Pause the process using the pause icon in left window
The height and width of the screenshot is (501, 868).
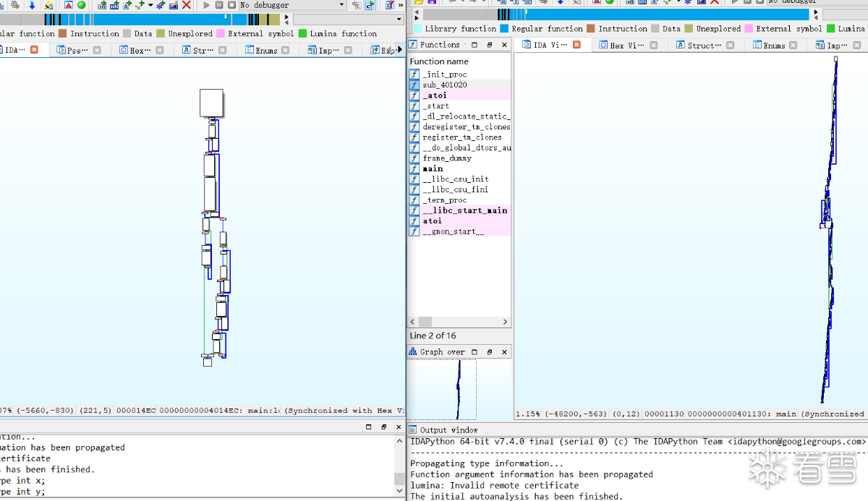coord(219,5)
